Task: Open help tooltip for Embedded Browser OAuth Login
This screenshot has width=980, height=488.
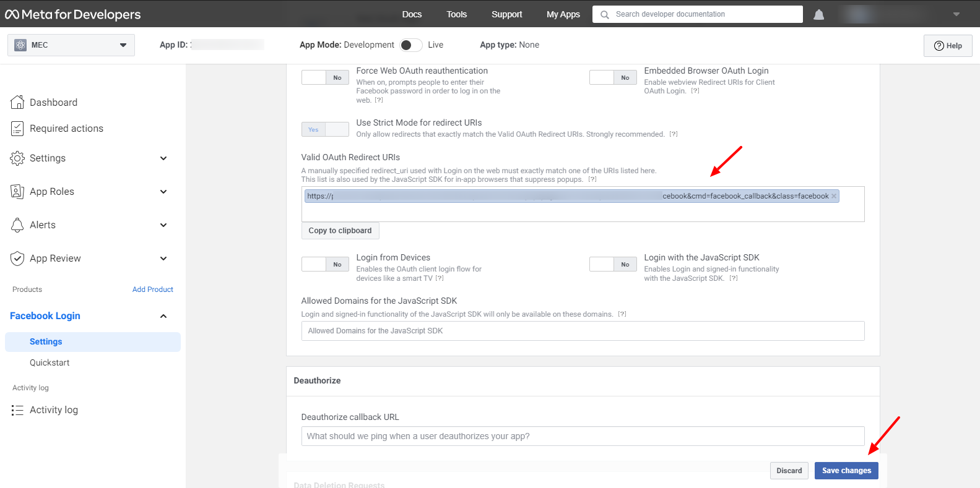Action: [695, 91]
